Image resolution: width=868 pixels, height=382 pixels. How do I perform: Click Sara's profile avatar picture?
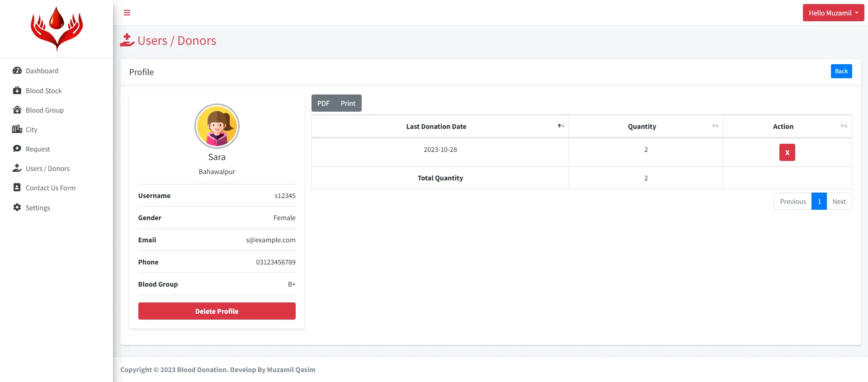[217, 126]
